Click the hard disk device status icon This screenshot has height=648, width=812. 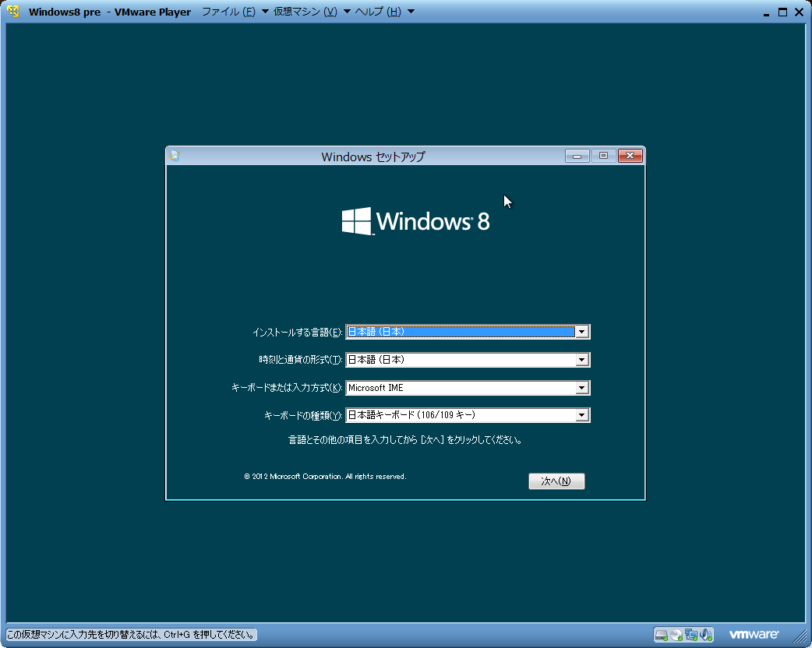[661, 635]
